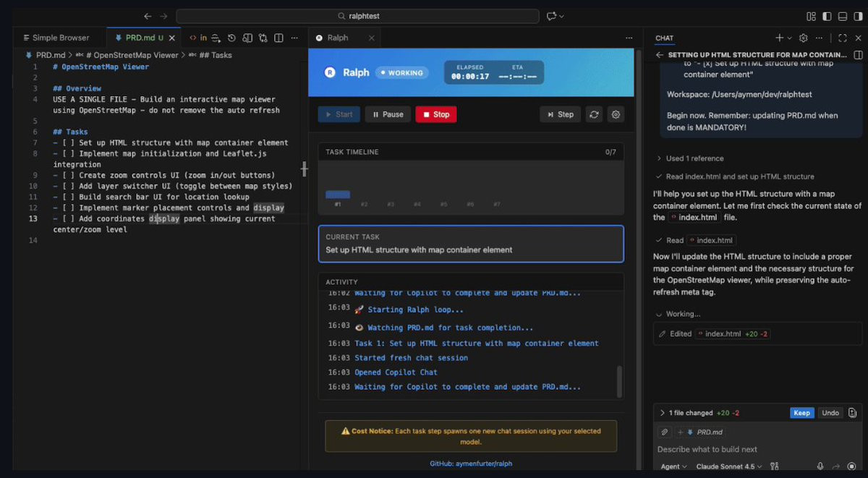Go forward with the navigation arrow

(163, 16)
